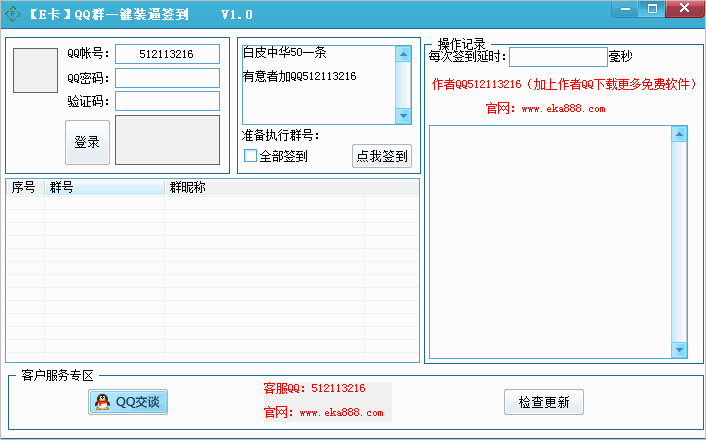Focus the 每次签到延时 delay field
This screenshot has width=706, height=440.
pos(558,57)
